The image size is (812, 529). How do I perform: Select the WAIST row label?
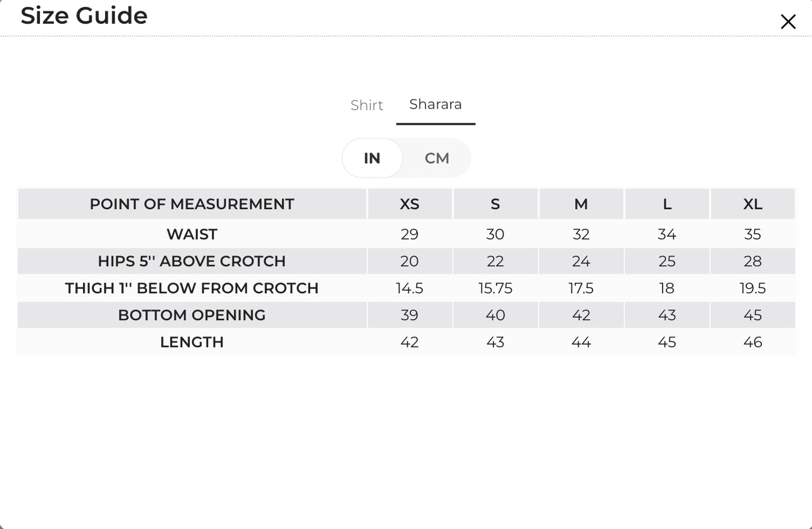(x=192, y=234)
